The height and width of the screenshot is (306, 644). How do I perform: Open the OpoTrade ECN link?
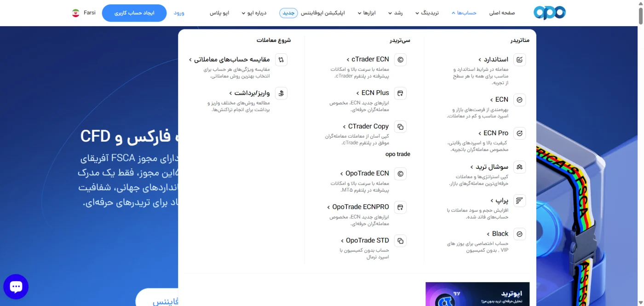tap(364, 173)
